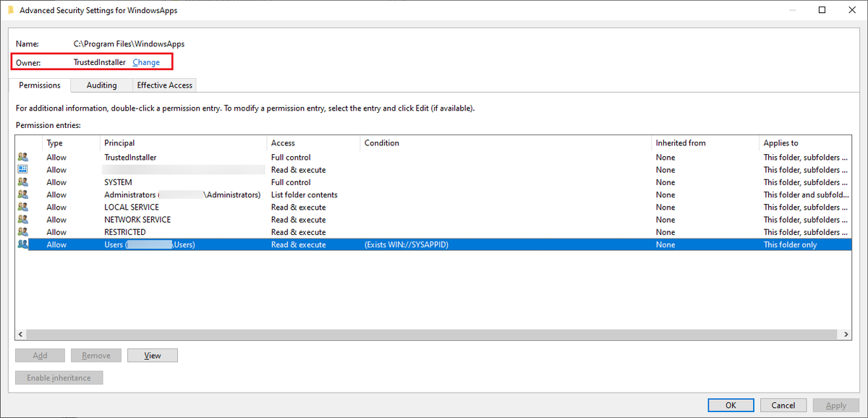
Task: Open the Effective Access tab
Action: coord(165,85)
